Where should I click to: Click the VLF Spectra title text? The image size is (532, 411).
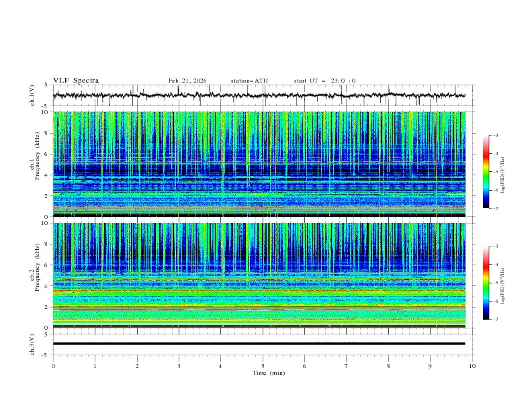[x=76, y=80]
